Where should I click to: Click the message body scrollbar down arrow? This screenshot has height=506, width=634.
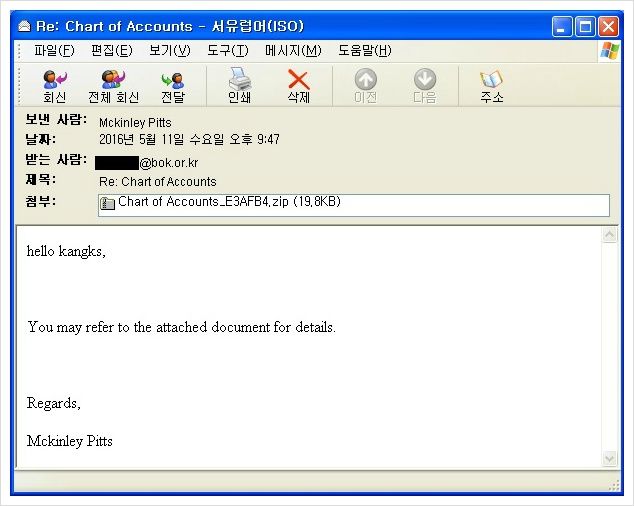pos(610,458)
